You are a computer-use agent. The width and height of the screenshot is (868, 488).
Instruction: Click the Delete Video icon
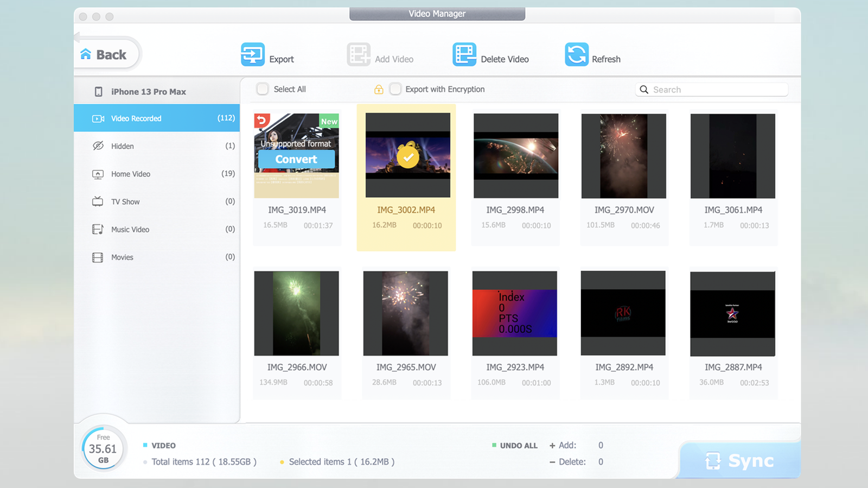(464, 54)
